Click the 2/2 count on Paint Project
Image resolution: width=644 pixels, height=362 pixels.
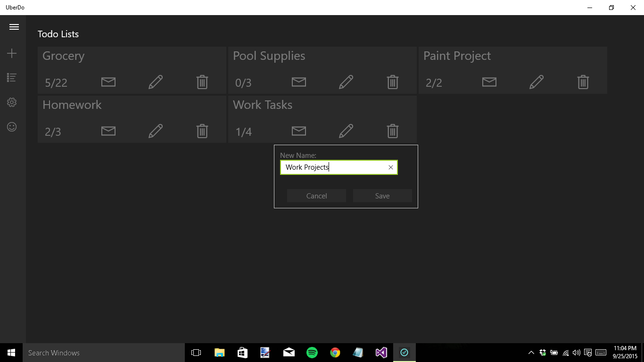click(434, 83)
